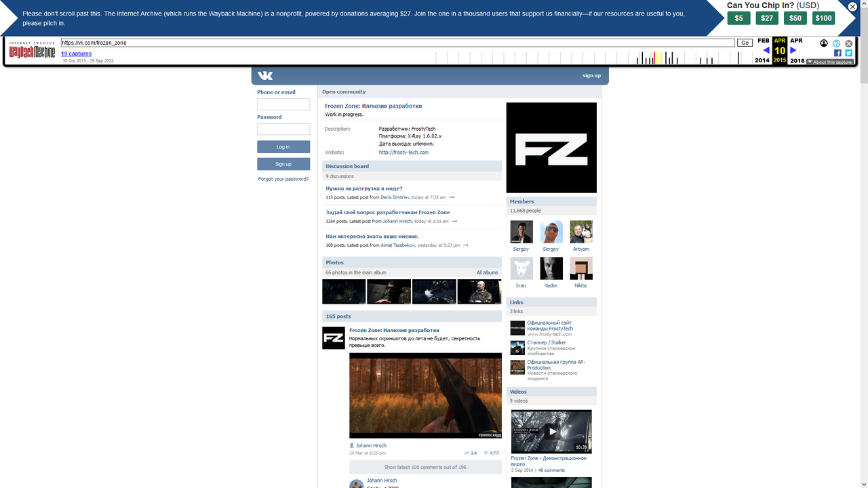Click the Wayback Go button
Screen dimensions: 868x488
click(x=745, y=43)
